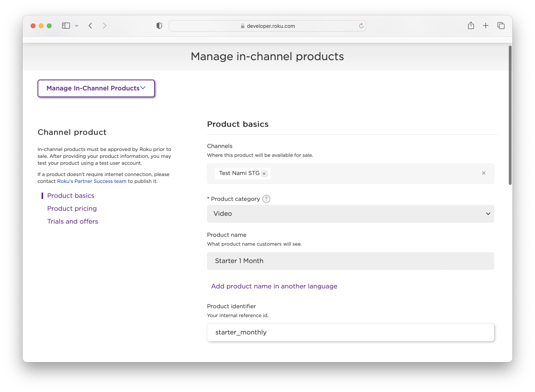
Task: Click the forward navigation arrow
Action: click(x=105, y=26)
